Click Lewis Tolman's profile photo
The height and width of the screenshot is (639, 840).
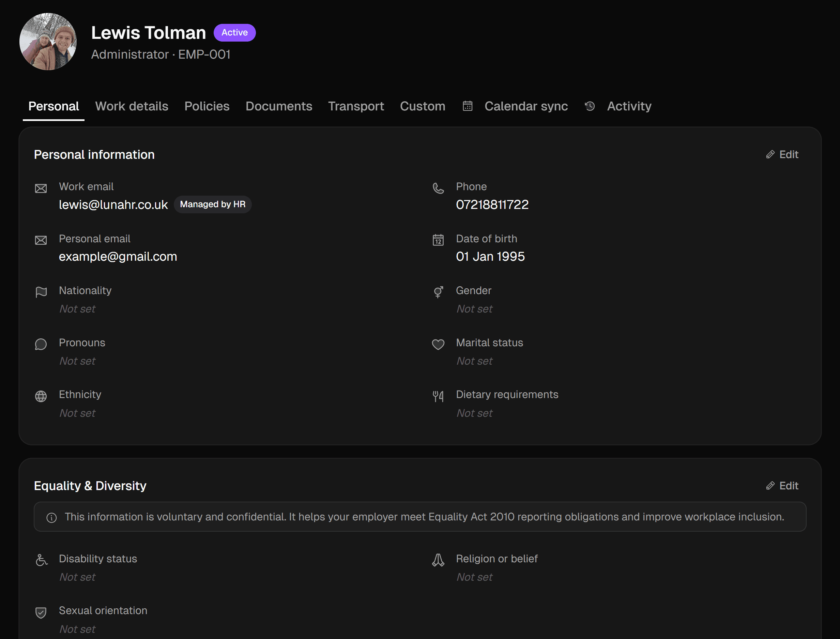(x=48, y=42)
